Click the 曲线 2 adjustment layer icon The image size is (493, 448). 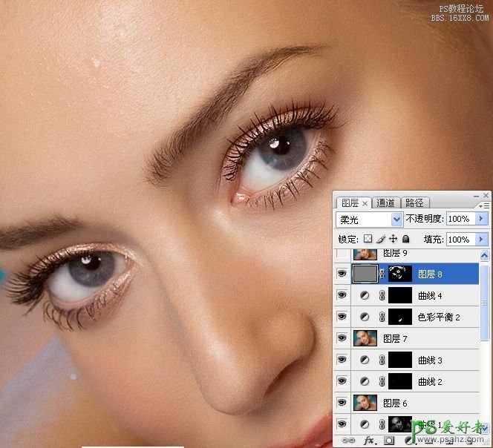point(365,381)
